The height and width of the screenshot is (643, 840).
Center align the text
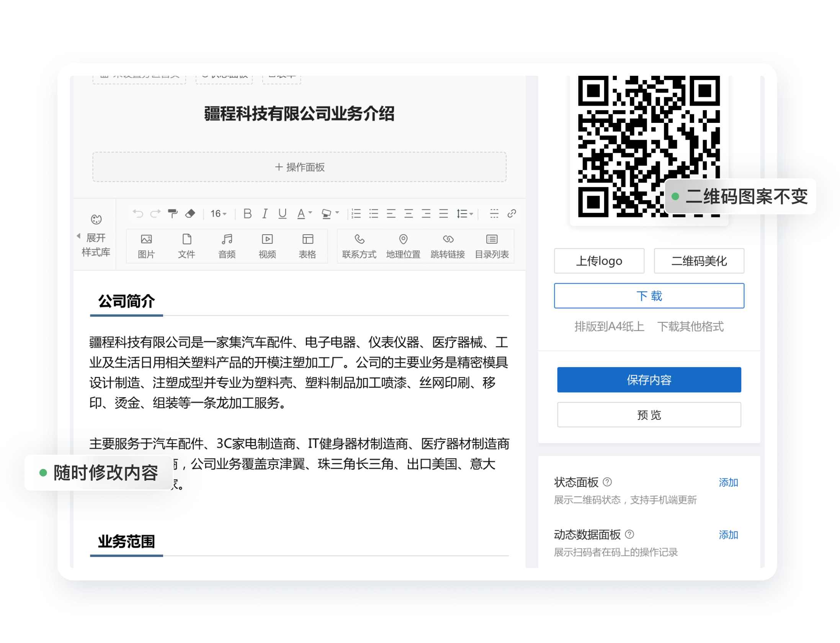click(409, 214)
